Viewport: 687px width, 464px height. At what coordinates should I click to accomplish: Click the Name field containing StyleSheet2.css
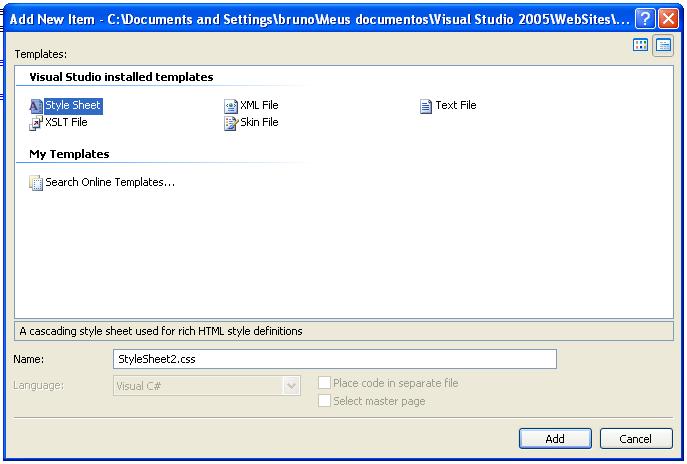pos(335,359)
